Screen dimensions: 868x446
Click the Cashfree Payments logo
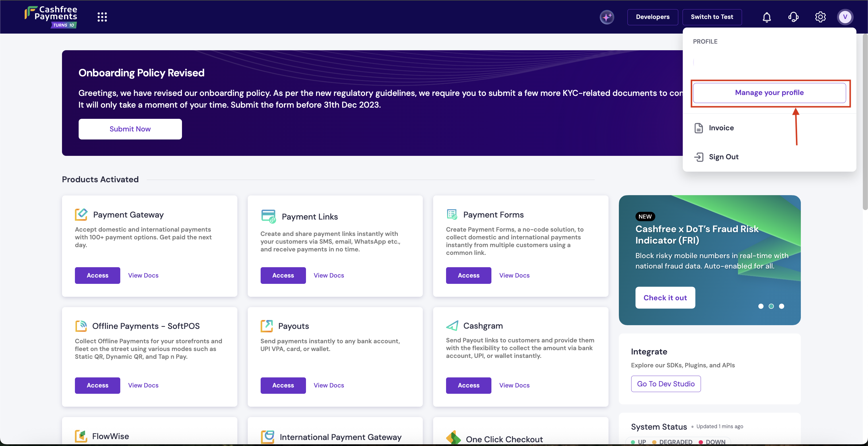click(x=51, y=16)
